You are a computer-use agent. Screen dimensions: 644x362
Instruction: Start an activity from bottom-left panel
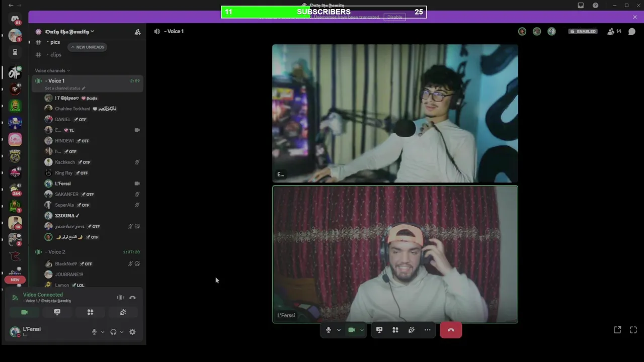(90, 312)
